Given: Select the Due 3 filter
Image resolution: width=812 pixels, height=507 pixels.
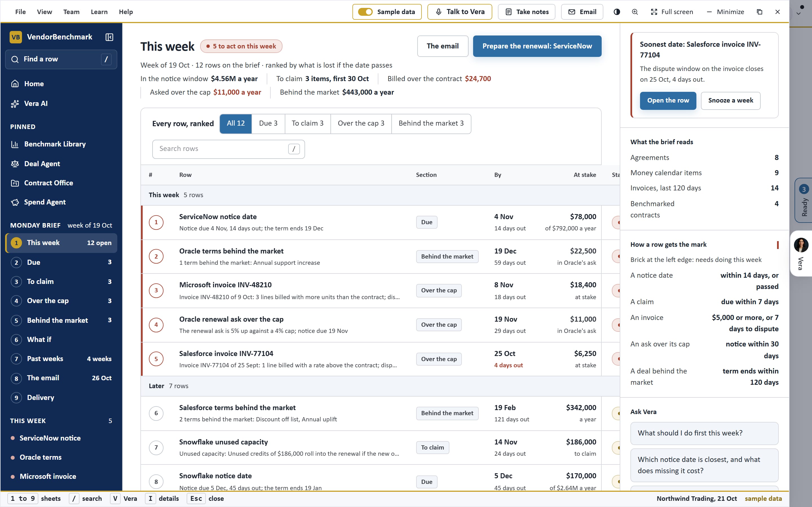Looking at the screenshot, I should [x=268, y=123].
